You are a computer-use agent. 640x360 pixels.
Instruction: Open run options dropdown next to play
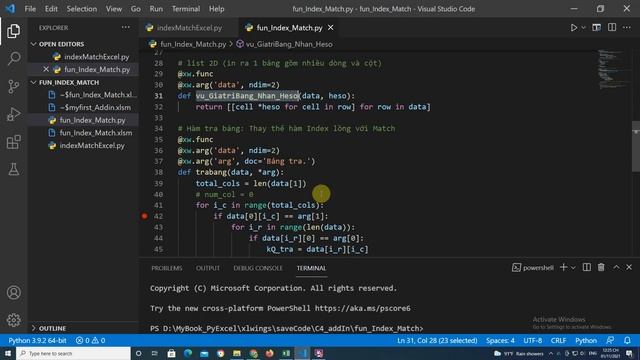583,28
